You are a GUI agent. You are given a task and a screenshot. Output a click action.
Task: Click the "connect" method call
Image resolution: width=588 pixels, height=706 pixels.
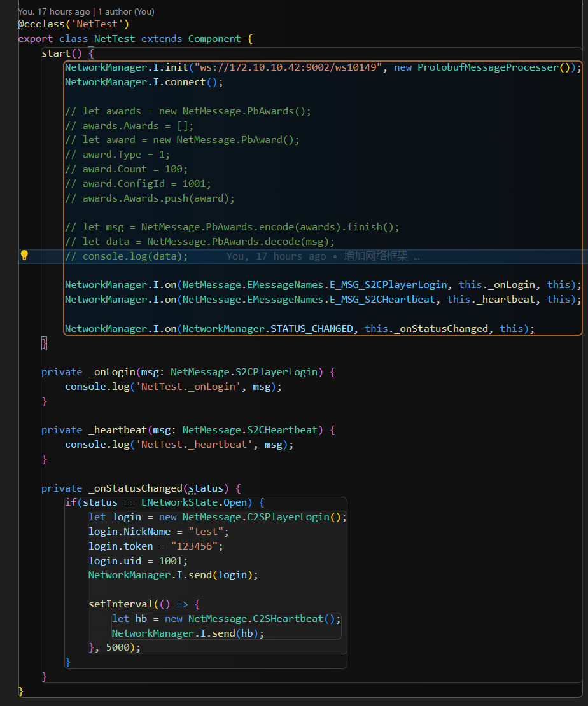click(185, 83)
